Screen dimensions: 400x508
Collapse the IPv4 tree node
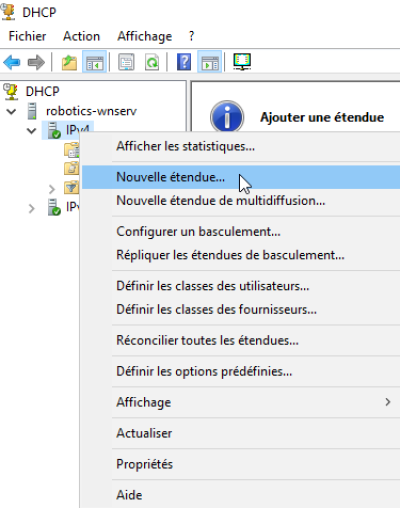32,131
